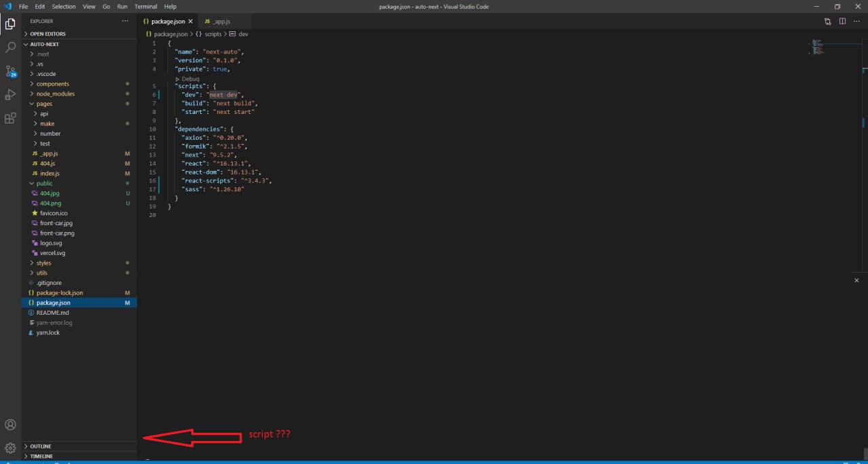Expand the number folder
This screenshot has width=868, height=464.
coord(79,134)
